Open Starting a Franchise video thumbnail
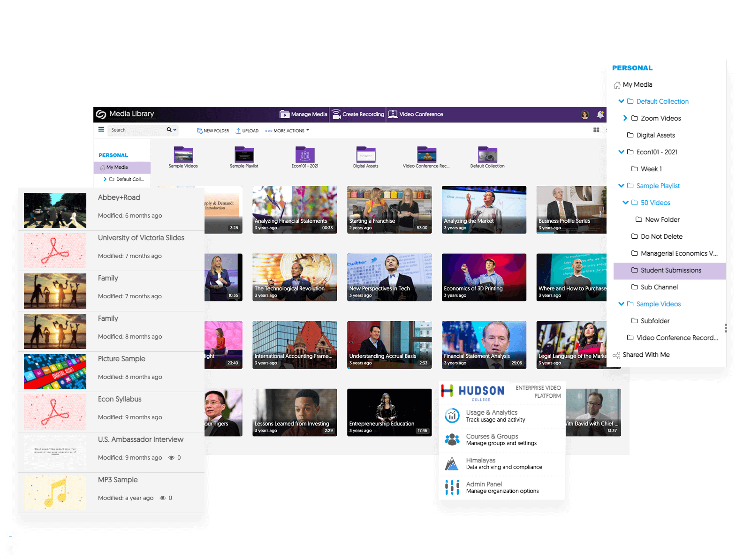The image size is (736, 560). [x=389, y=210]
